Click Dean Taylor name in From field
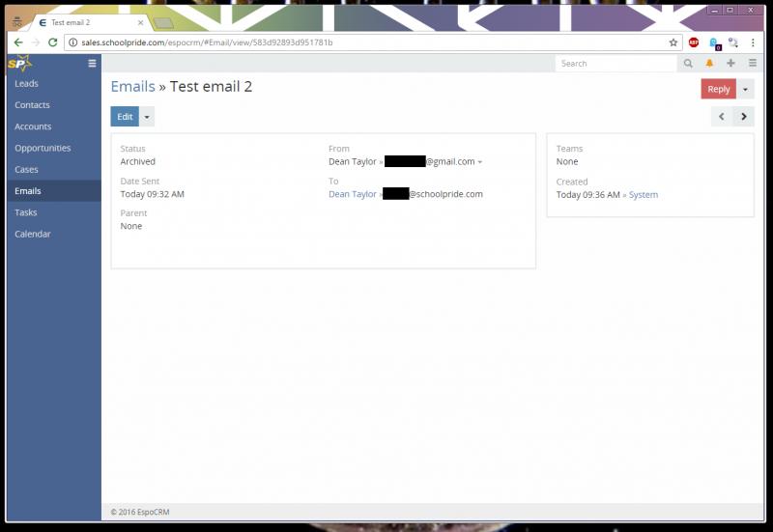Image resolution: width=773 pixels, height=532 pixels. 353,161
